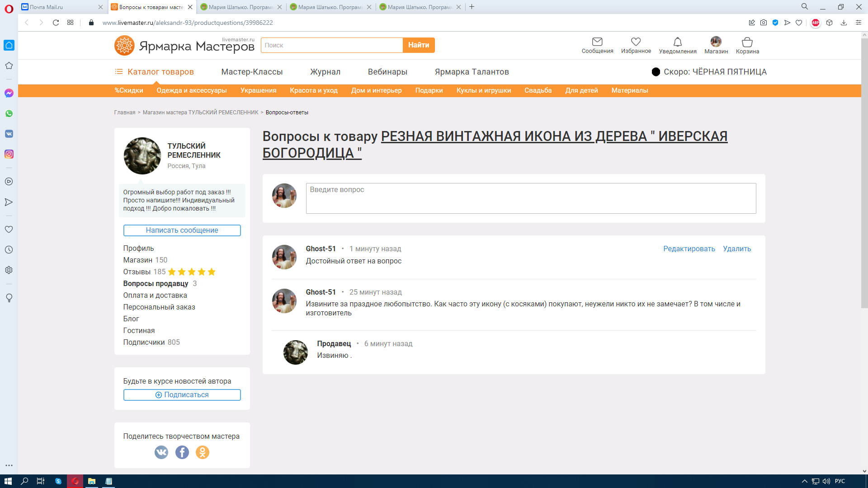This screenshot has height=488, width=868.
Task: Open Куклы и игрушки category
Action: point(483,90)
